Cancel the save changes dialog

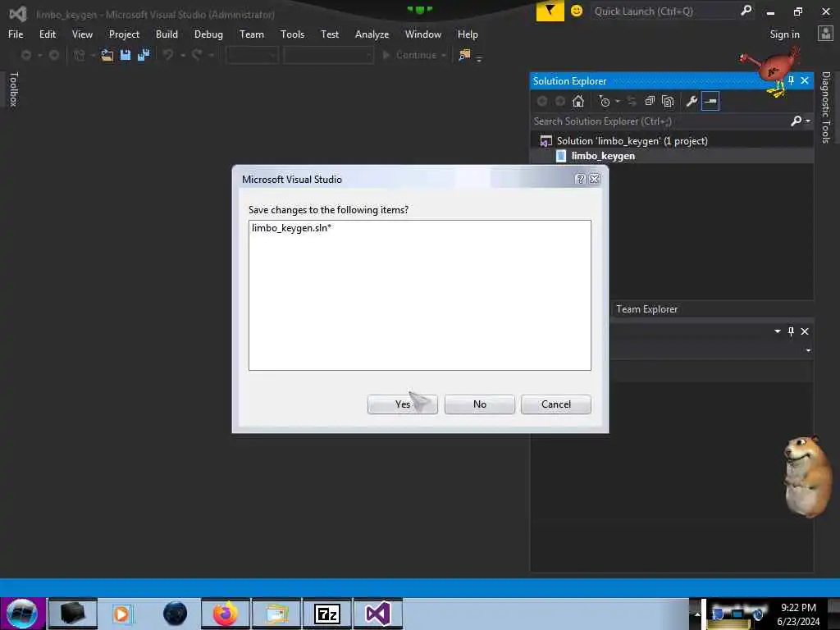coord(556,404)
